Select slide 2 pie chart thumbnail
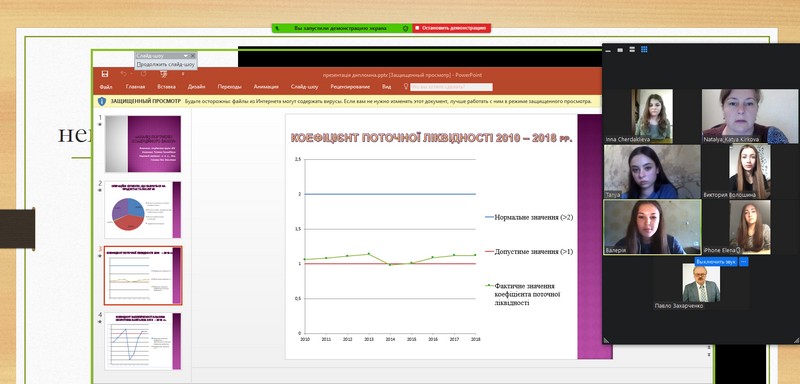 tap(143, 210)
